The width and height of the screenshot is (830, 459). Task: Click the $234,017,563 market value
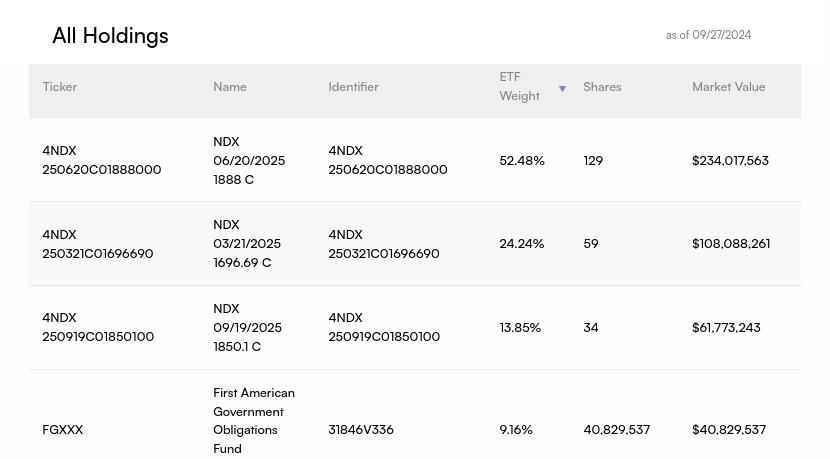click(730, 160)
